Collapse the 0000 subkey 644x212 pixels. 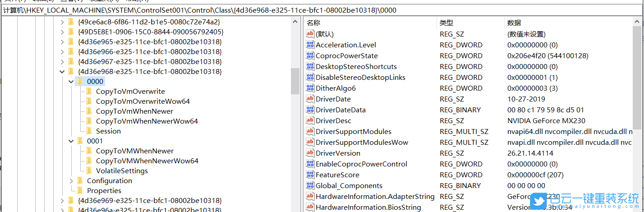tap(71, 82)
